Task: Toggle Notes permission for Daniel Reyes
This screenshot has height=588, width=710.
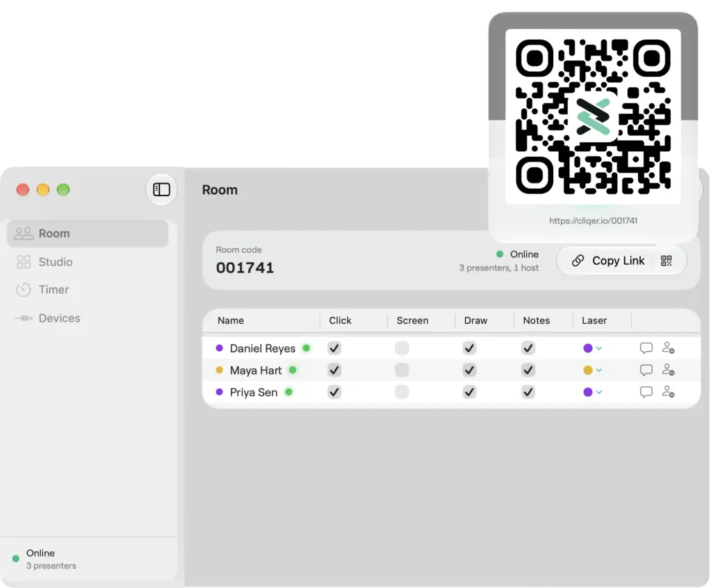Action: pos(528,348)
